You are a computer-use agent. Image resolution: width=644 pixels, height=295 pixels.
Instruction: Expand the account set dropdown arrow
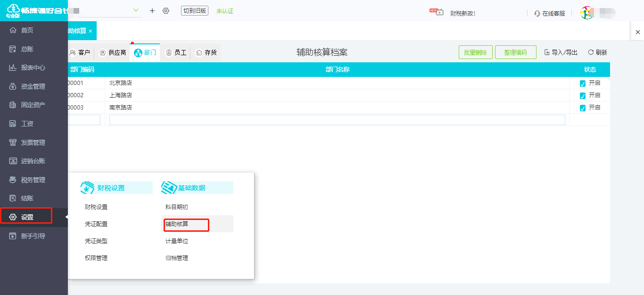click(x=136, y=10)
